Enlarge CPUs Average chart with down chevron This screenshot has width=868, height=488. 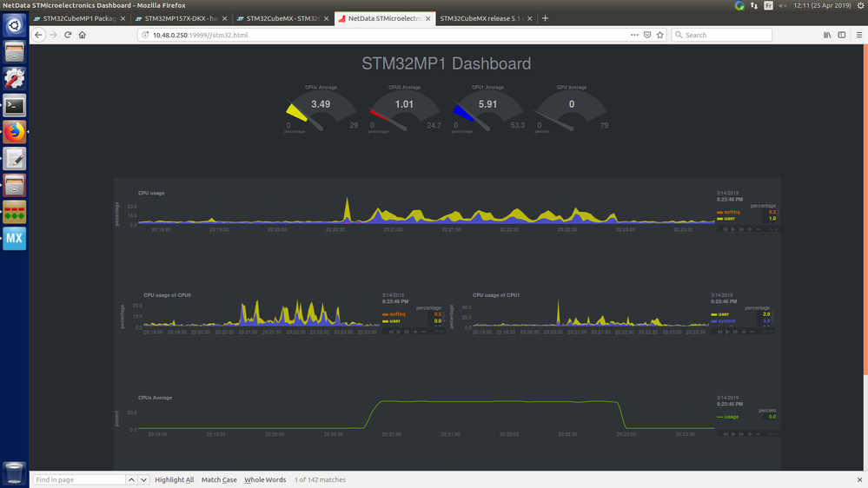pos(777,434)
